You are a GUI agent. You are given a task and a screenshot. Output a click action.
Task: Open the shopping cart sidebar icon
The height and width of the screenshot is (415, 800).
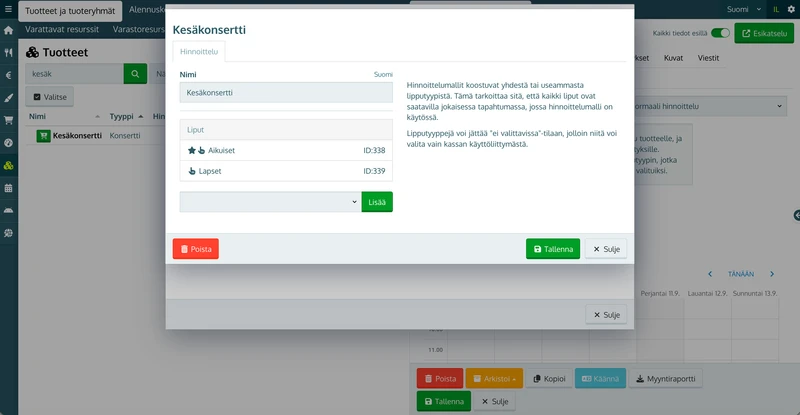9,120
